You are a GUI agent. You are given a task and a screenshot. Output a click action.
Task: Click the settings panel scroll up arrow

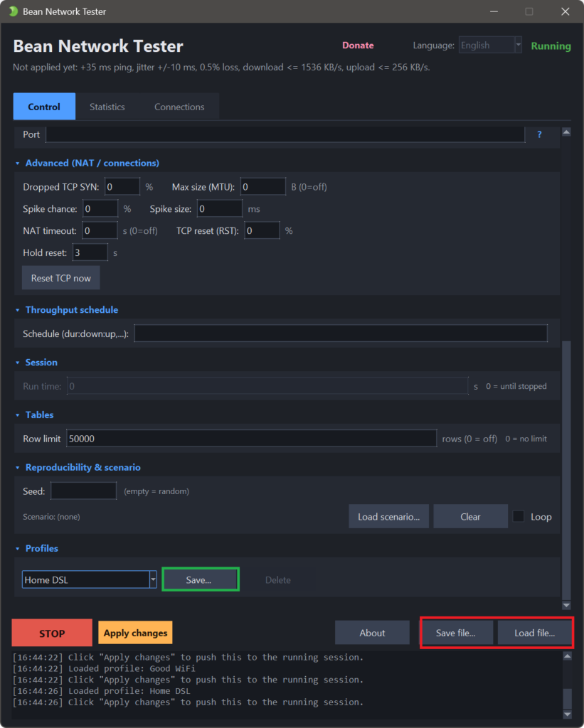click(566, 132)
